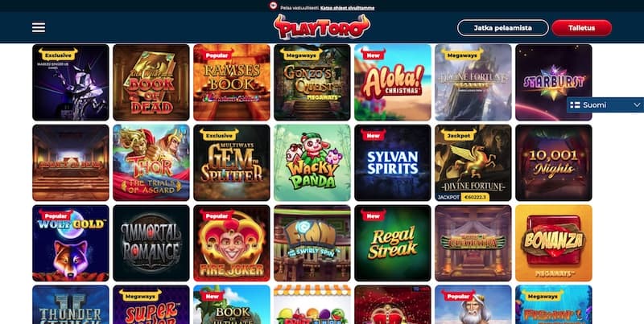Open the Book of Dead game
The height and width of the screenshot is (324, 644).
[x=151, y=83]
